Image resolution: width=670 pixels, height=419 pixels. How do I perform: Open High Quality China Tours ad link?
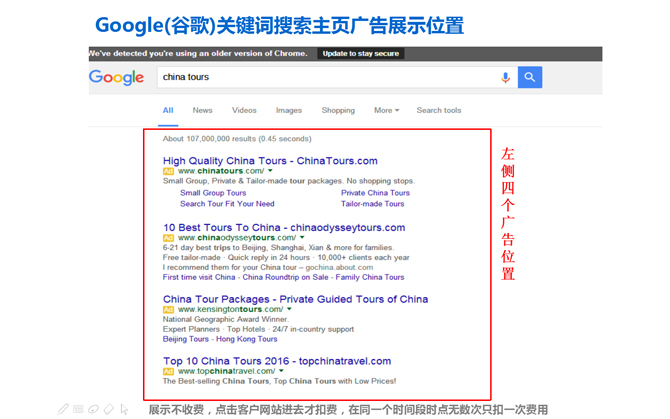270,161
